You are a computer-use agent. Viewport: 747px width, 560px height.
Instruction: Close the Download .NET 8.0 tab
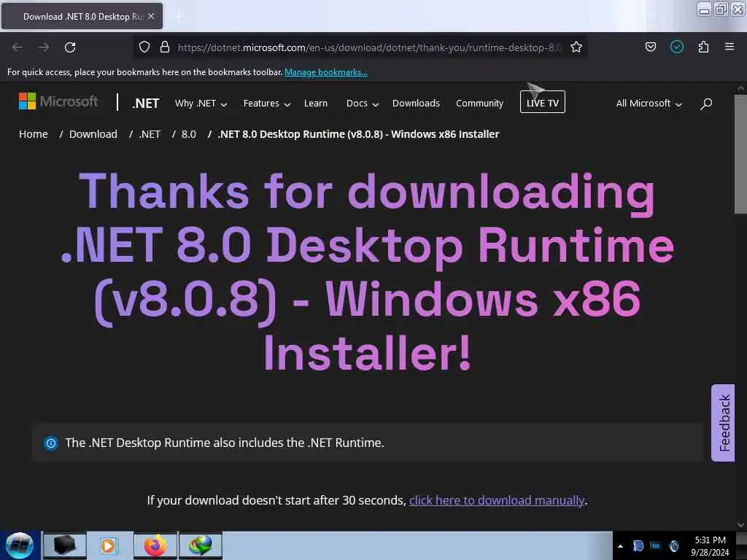pos(151,16)
